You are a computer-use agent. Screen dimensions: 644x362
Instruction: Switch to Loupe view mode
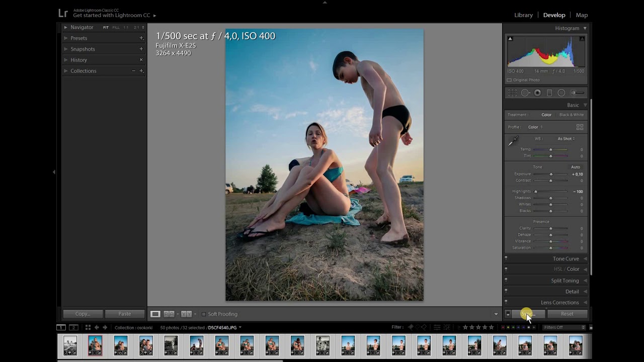[x=155, y=314]
